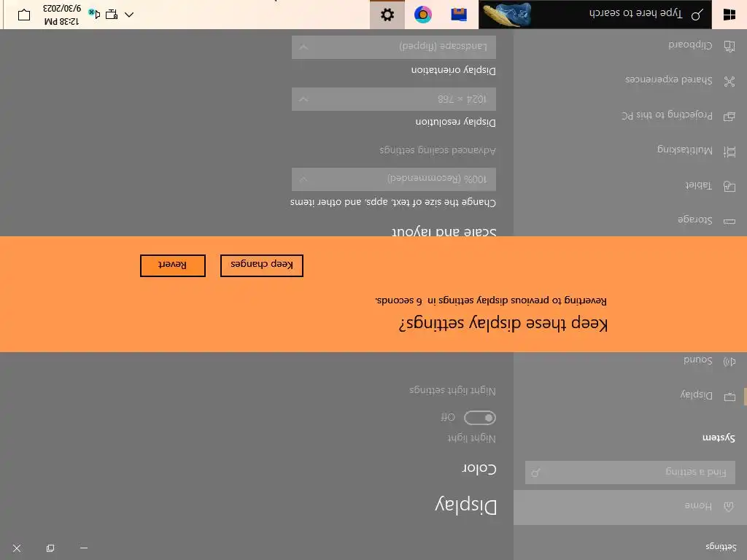The width and height of the screenshot is (747, 560).
Task: Click the Projecting to this PC icon
Action: point(729,116)
